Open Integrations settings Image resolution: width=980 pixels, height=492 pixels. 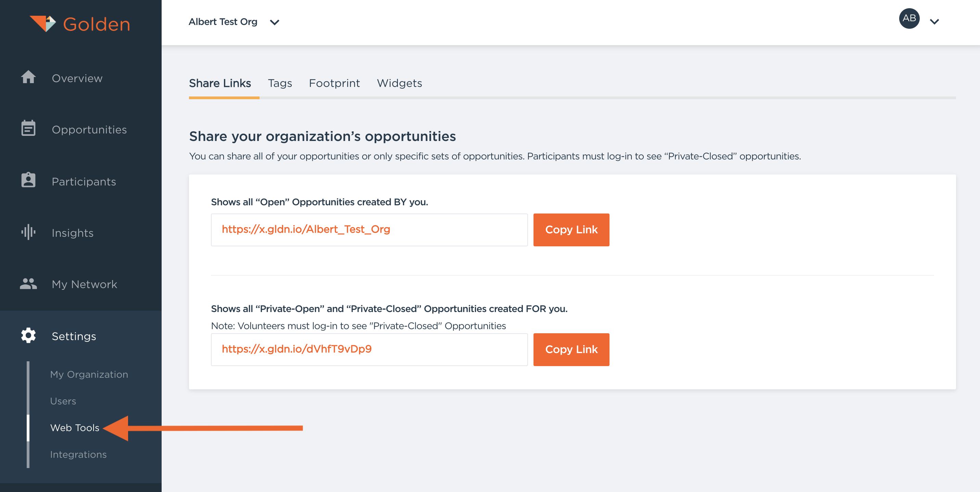(x=78, y=454)
